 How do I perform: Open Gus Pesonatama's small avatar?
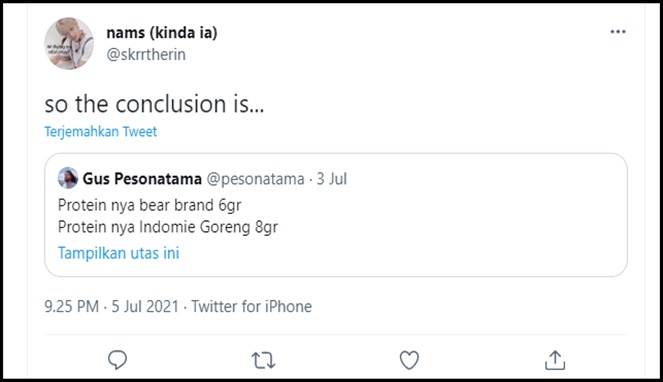[68, 178]
